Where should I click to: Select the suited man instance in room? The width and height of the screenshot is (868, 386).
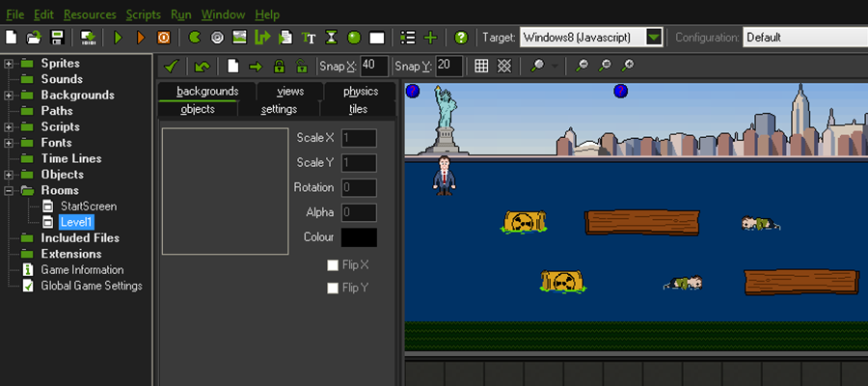point(444,176)
